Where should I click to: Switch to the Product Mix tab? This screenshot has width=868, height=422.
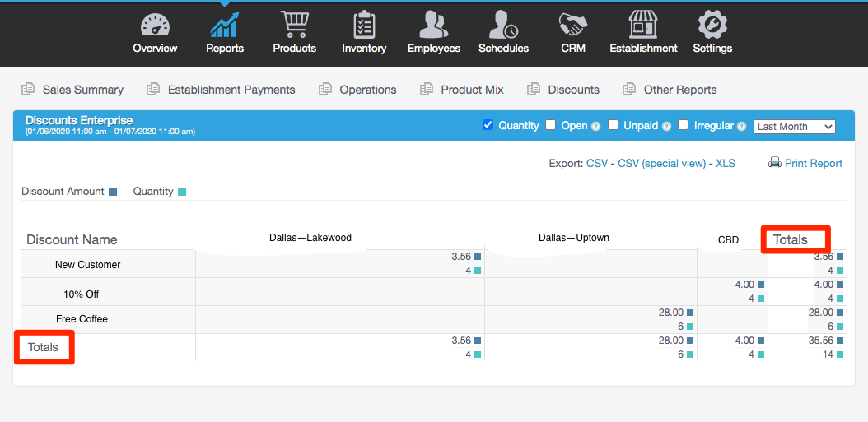pos(472,90)
